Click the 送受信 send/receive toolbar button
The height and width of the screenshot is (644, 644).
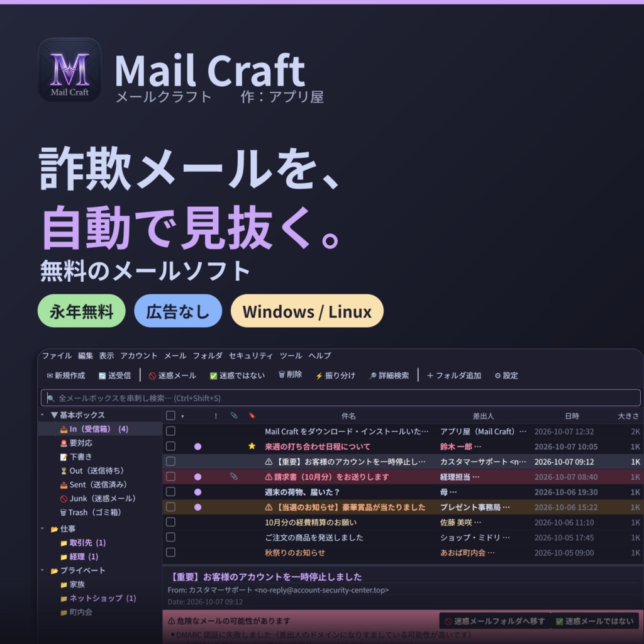coord(114,375)
